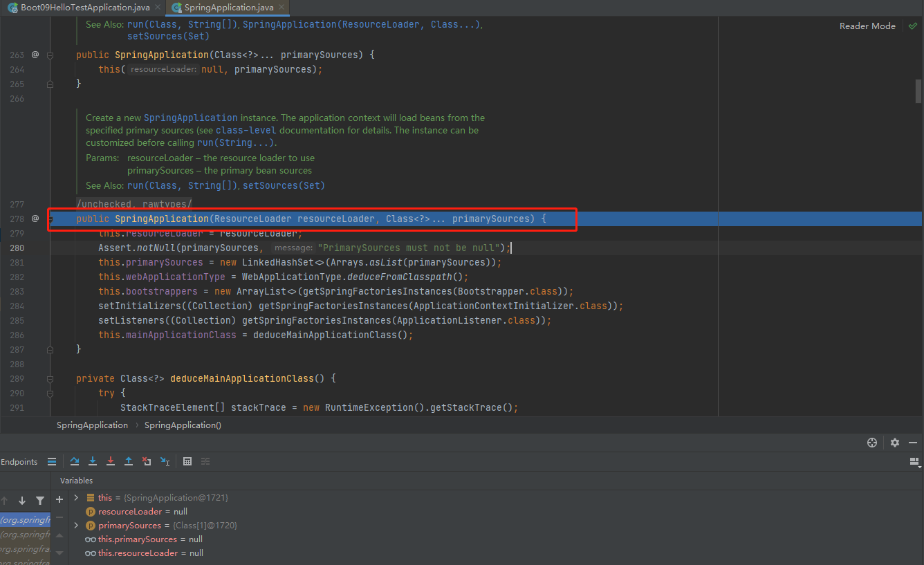The image size is (924, 565).
Task: Click SpringApplication class breadcrumb
Action: tap(92, 425)
